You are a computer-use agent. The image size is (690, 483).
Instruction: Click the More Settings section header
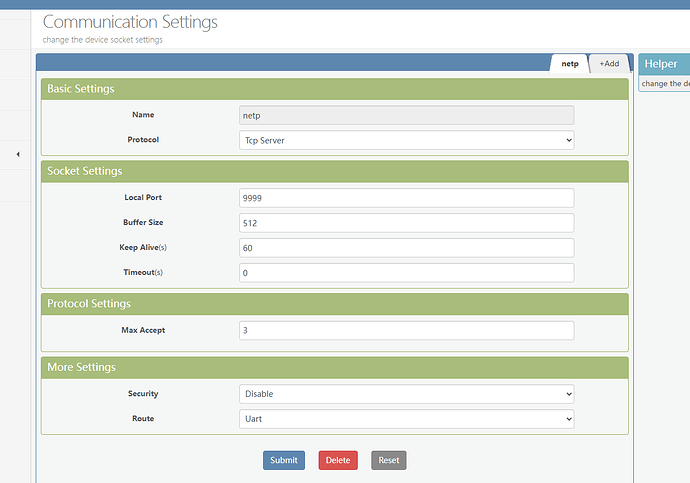[x=334, y=367]
